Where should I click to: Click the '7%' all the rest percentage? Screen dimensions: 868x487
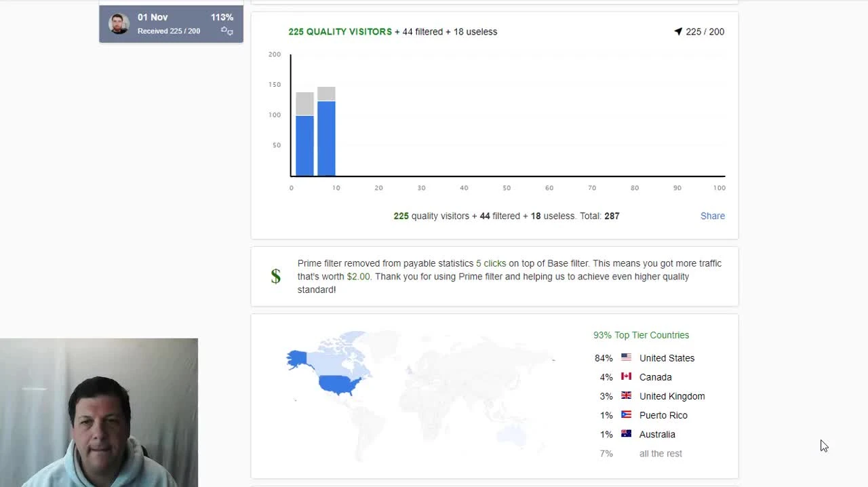606,453
